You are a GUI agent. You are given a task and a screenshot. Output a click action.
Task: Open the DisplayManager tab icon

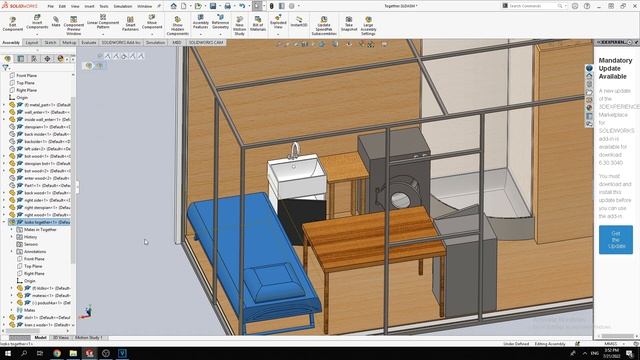pyautogui.click(x=60, y=59)
